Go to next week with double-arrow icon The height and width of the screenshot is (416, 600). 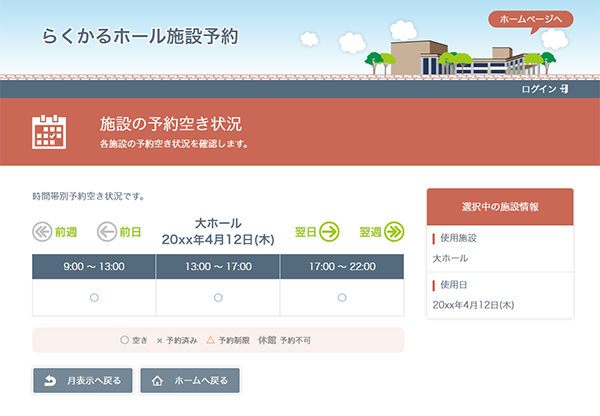pos(394,232)
